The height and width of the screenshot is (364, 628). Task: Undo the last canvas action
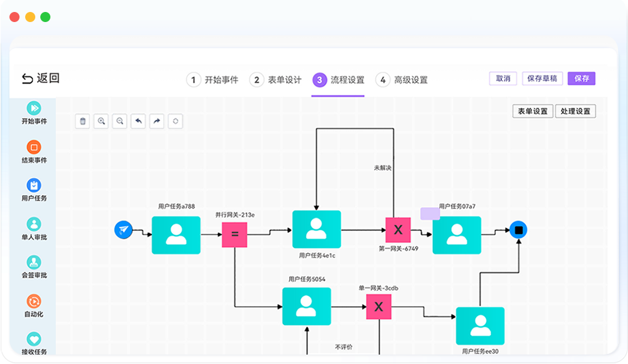(139, 121)
